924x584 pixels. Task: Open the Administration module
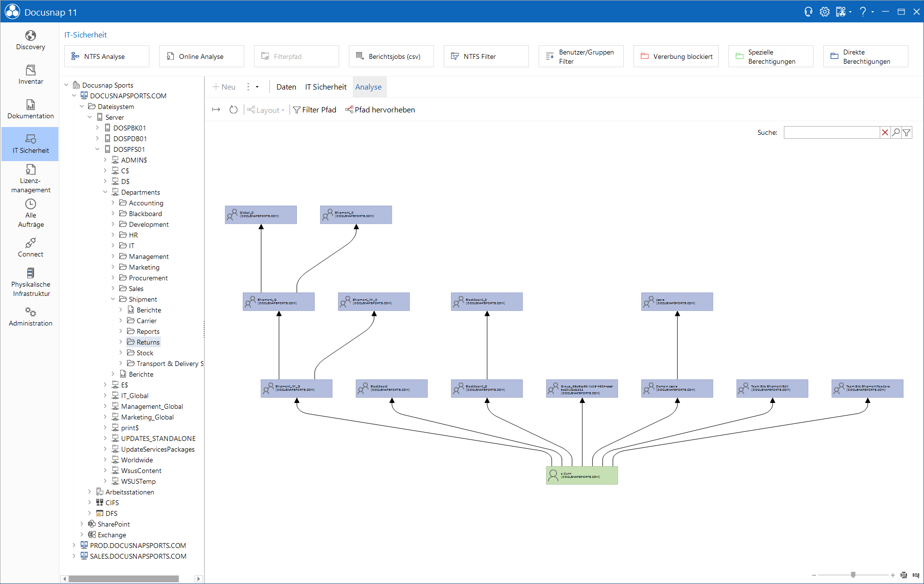(x=30, y=317)
